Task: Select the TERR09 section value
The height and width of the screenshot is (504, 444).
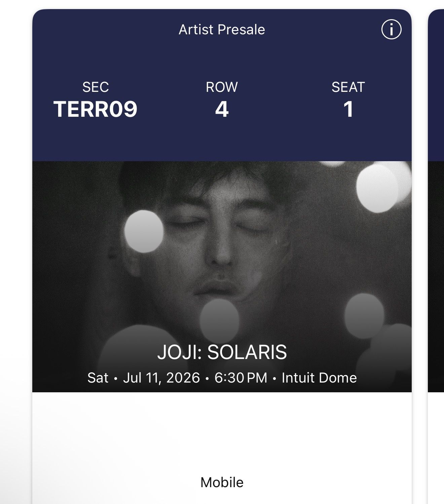Action: point(96,109)
